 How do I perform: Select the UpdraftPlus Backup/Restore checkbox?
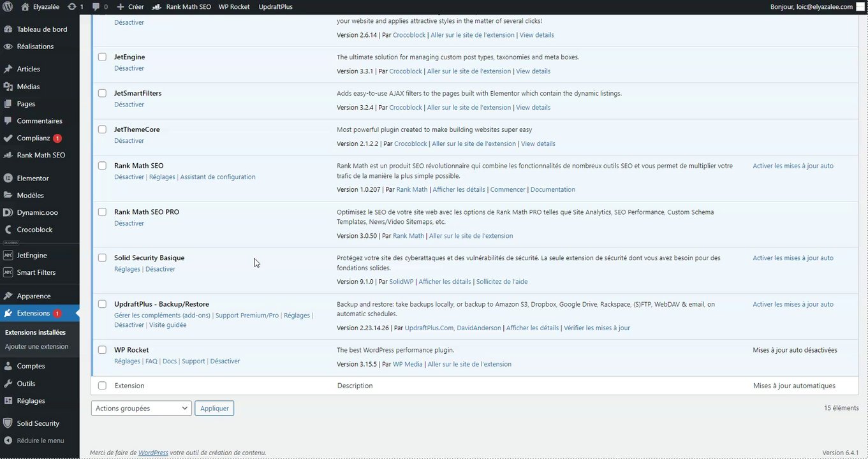102,304
